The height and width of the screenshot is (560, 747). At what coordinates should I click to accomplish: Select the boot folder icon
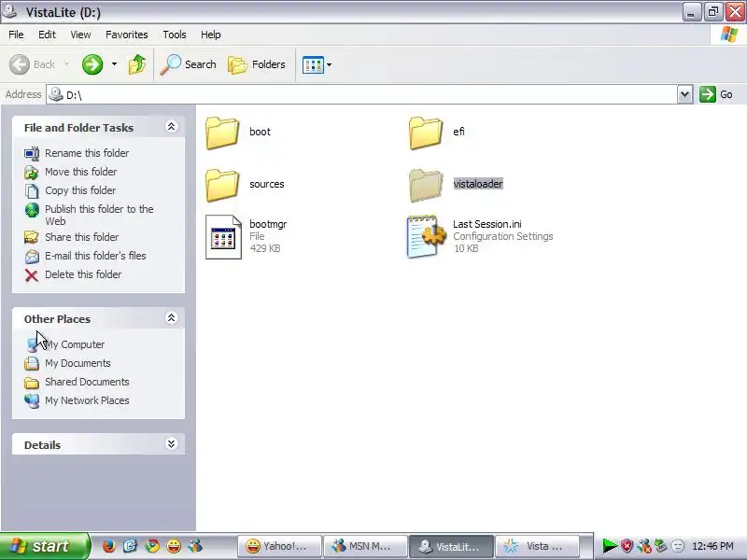click(222, 133)
